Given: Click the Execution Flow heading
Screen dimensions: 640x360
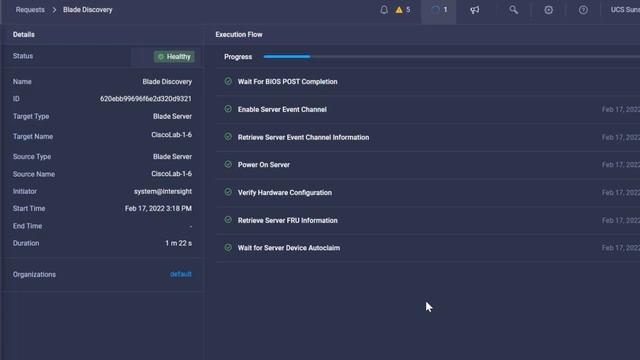Looking at the screenshot, I should point(239,35).
